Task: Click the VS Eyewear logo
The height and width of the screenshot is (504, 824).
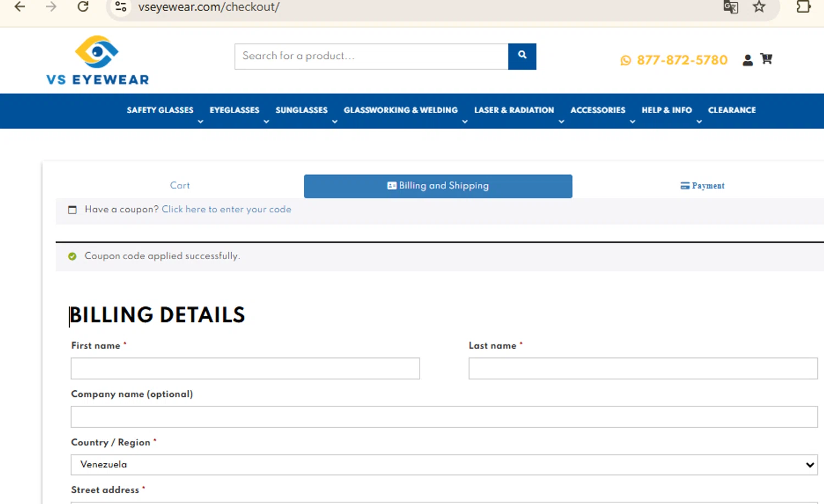Action: point(98,60)
